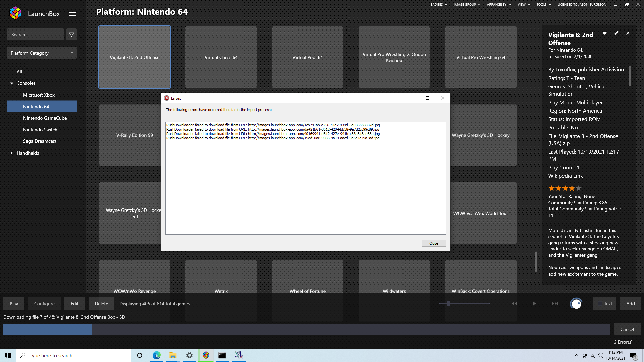Select Sega Dreamcast platform

pos(40,141)
